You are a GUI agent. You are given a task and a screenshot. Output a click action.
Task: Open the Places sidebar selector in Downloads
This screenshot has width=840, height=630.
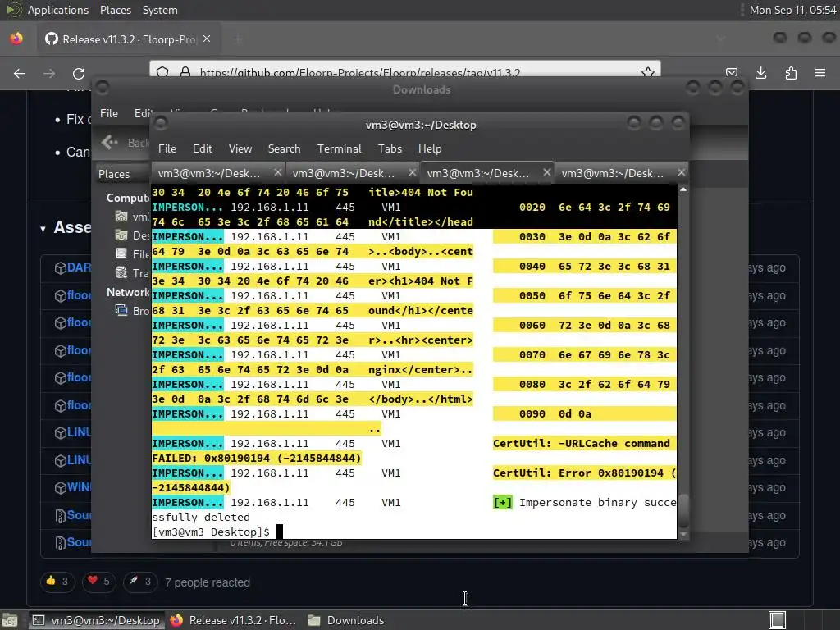(121, 174)
